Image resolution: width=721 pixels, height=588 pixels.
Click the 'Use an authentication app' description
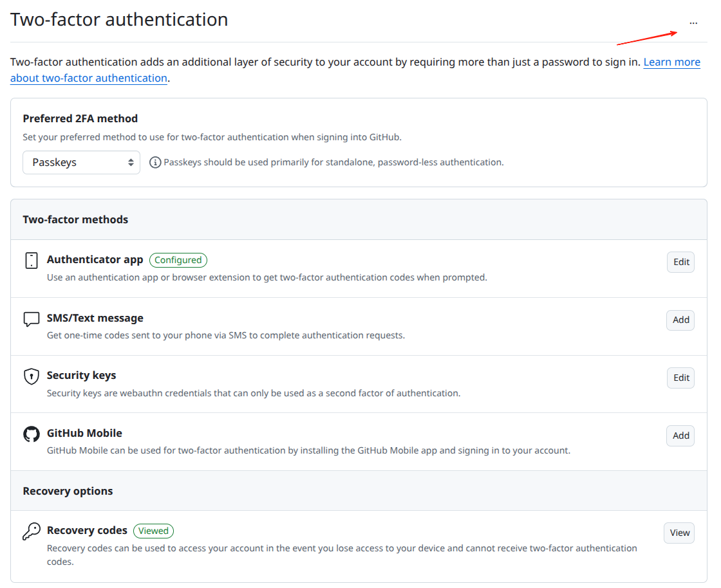pos(267,277)
